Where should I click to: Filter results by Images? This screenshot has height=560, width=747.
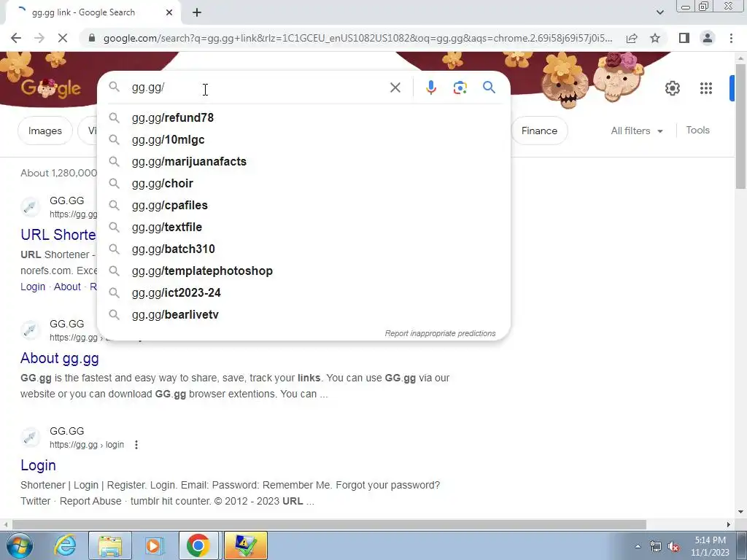(44, 131)
